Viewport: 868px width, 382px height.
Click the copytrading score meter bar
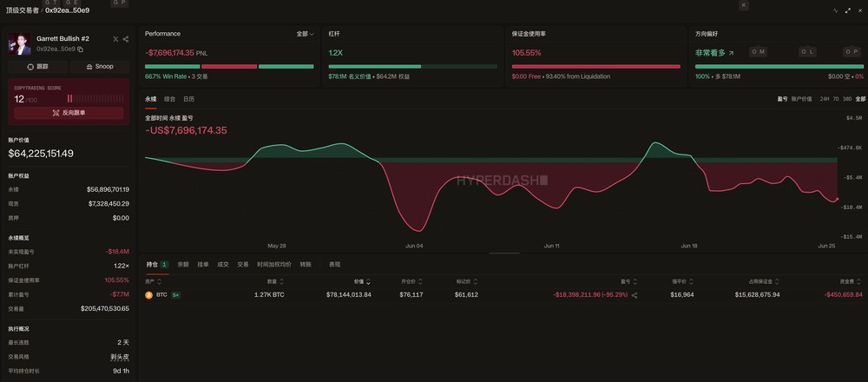[x=95, y=99]
